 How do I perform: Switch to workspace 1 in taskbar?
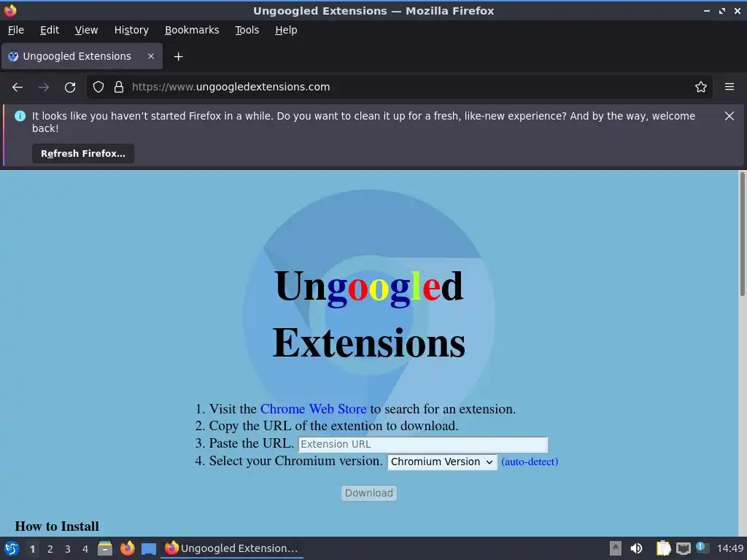pyautogui.click(x=32, y=549)
